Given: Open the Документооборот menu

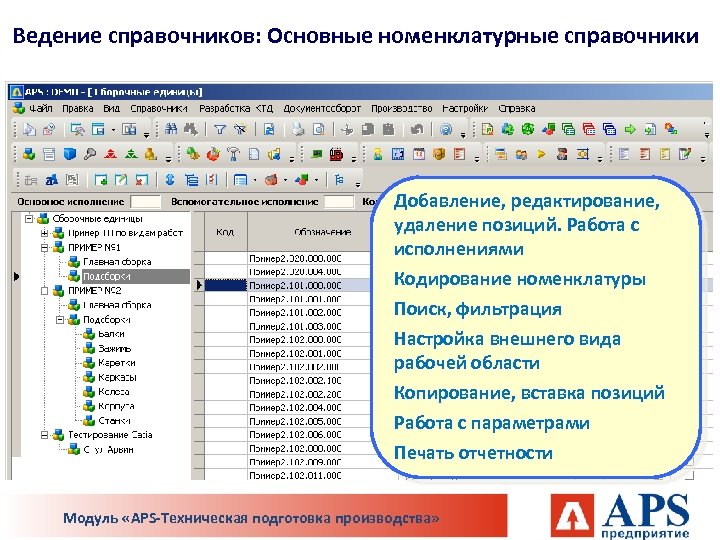Looking at the screenshot, I should point(322,109).
